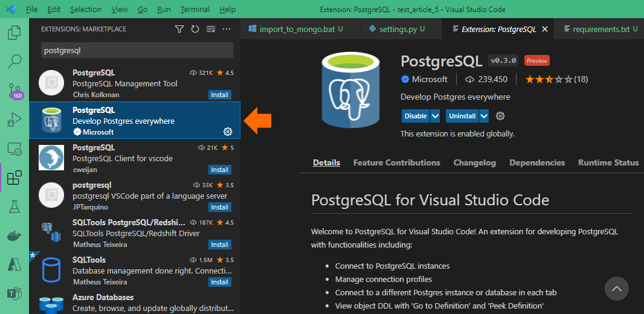Open the File menu
The width and height of the screenshot is (644, 314).
pyautogui.click(x=31, y=9)
